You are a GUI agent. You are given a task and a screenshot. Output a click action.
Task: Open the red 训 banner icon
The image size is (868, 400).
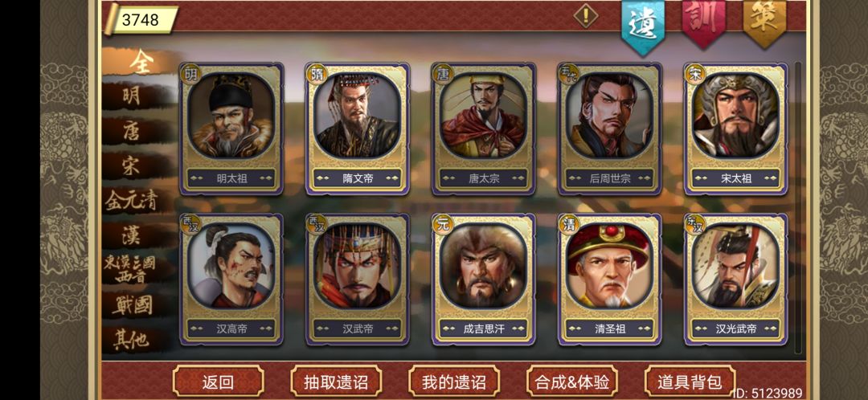(703, 24)
